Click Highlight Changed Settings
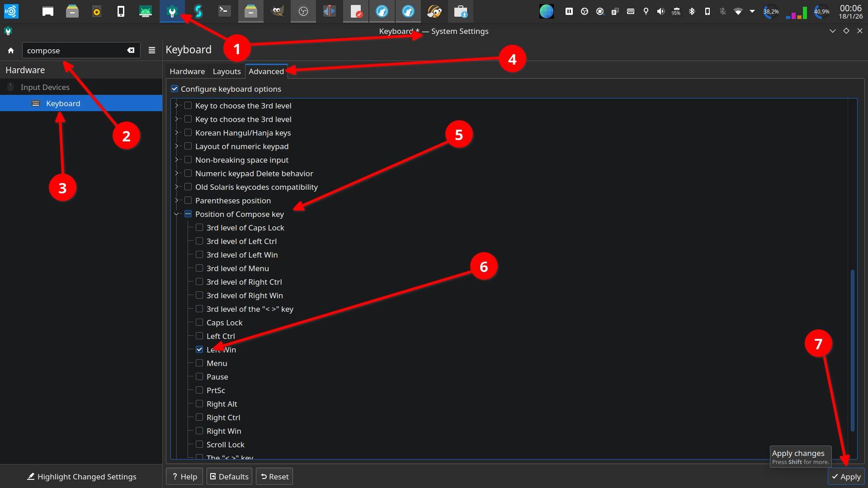The image size is (868, 488). [81, 476]
